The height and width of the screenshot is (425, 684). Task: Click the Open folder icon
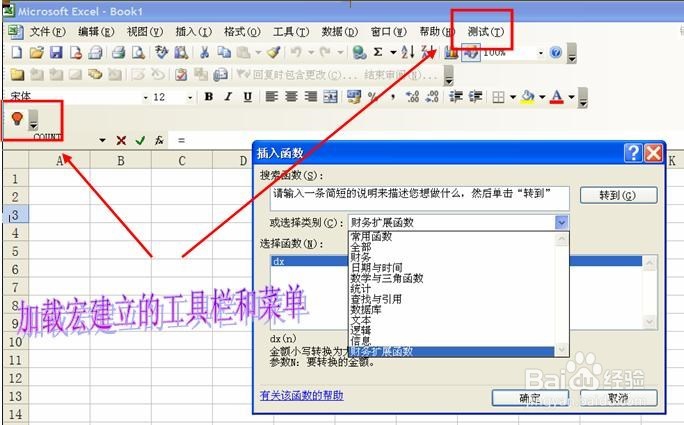pyautogui.click(x=37, y=52)
